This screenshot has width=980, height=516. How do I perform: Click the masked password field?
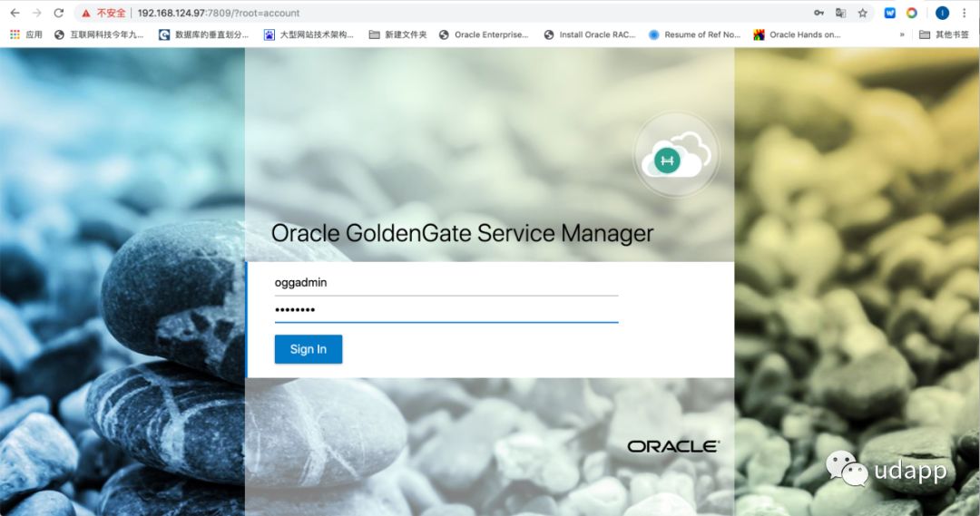(x=446, y=310)
